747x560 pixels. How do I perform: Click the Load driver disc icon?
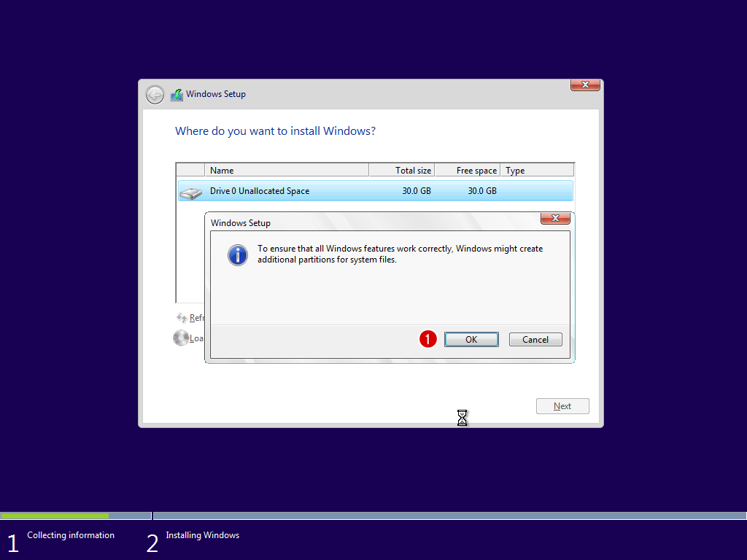(181, 338)
